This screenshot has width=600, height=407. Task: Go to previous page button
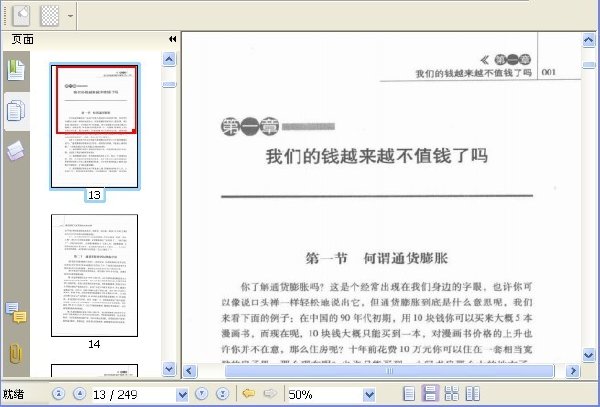tap(79, 394)
